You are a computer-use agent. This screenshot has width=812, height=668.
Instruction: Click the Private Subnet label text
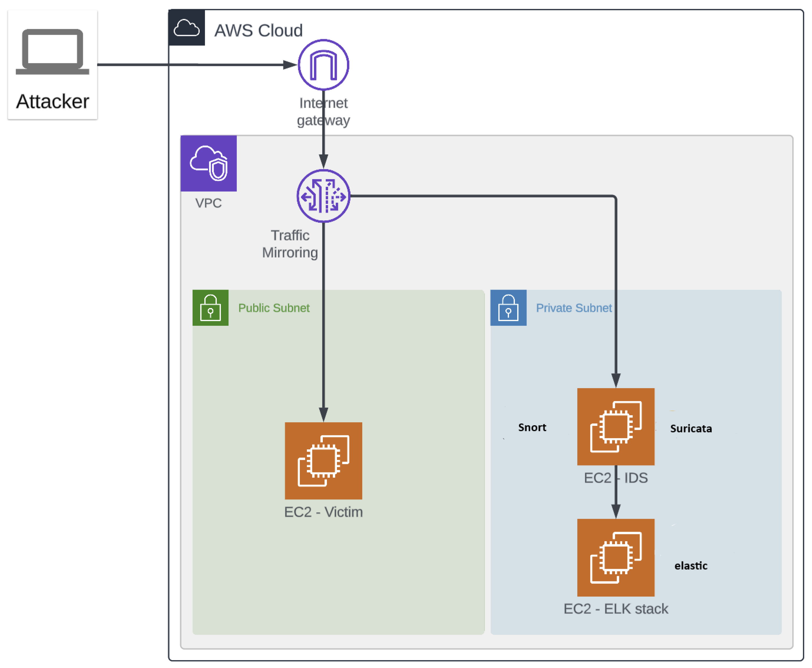click(574, 308)
